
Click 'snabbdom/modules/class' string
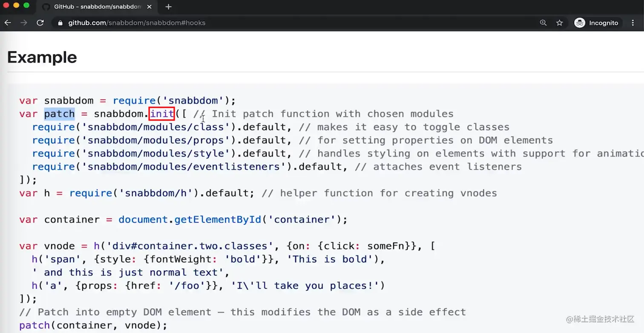tap(155, 127)
